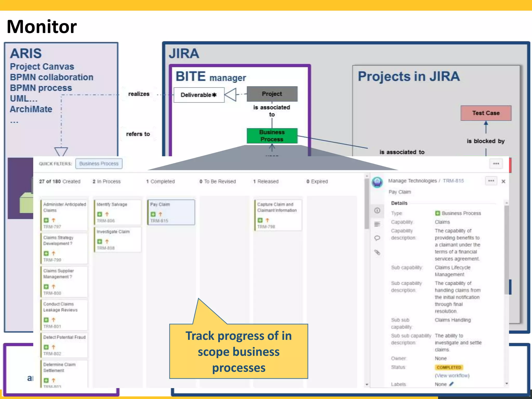Open the comments section icon
Screen dimensions: 532x399
377,238
